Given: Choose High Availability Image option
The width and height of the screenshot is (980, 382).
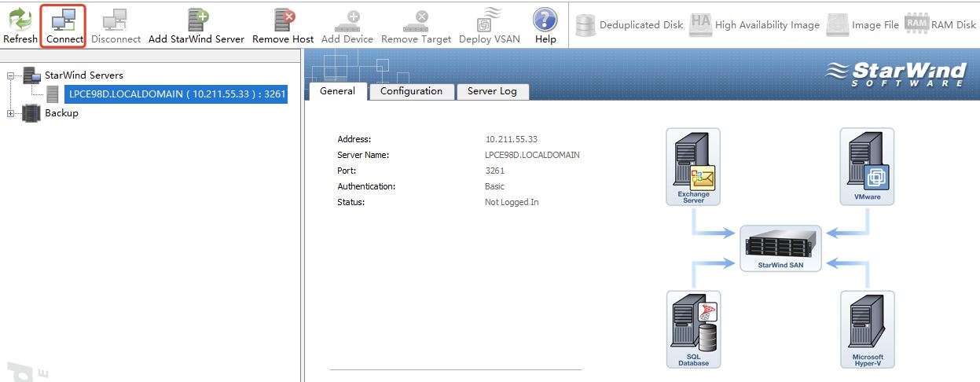Looking at the screenshot, I should (754, 25).
